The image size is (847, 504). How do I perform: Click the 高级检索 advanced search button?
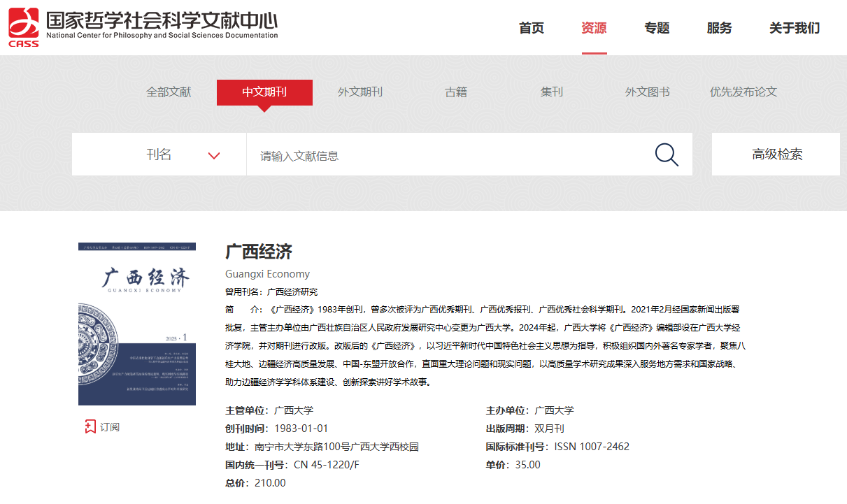coord(776,154)
